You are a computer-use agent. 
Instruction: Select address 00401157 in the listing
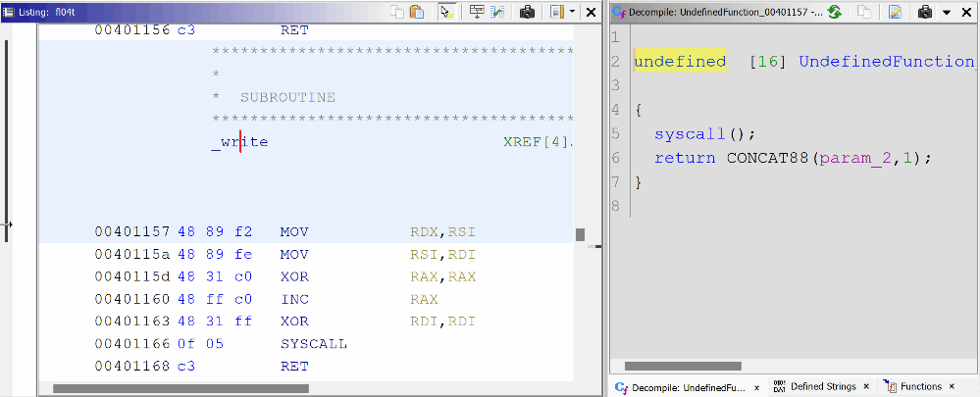pos(131,232)
